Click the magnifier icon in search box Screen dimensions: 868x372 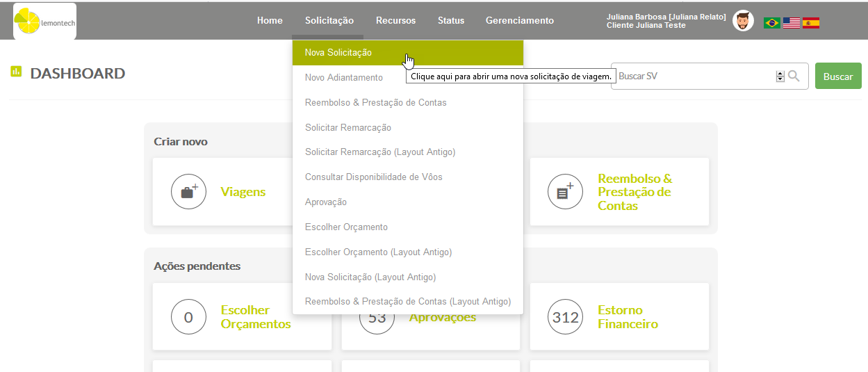(x=794, y=76)
